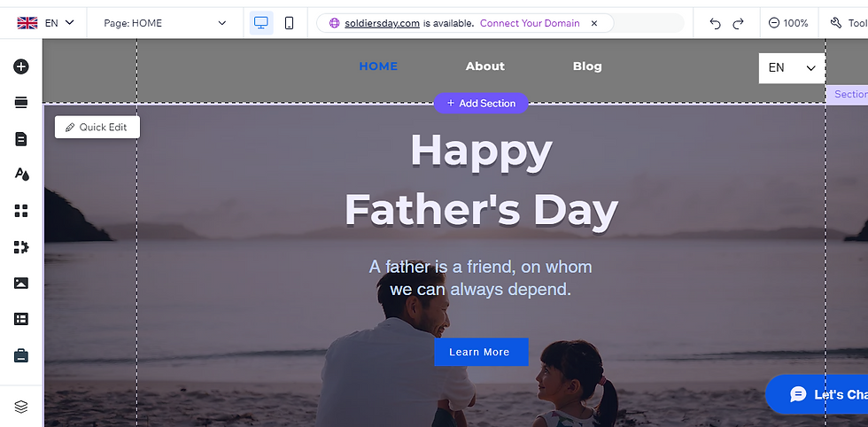Click the Connect Your Domain link

530,23
